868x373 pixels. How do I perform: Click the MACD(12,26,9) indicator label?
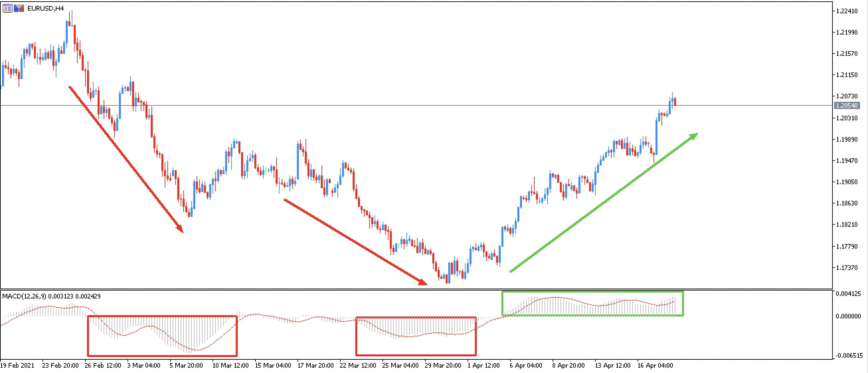(x=24, y=297)
